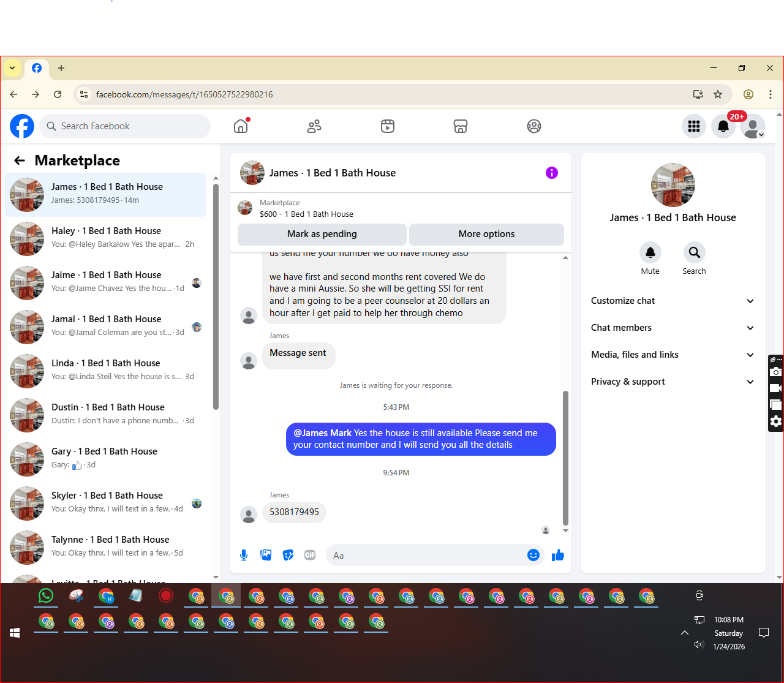784x683 pixels.
Task: Expand Media, files and links section
Action: click(673, 355)
